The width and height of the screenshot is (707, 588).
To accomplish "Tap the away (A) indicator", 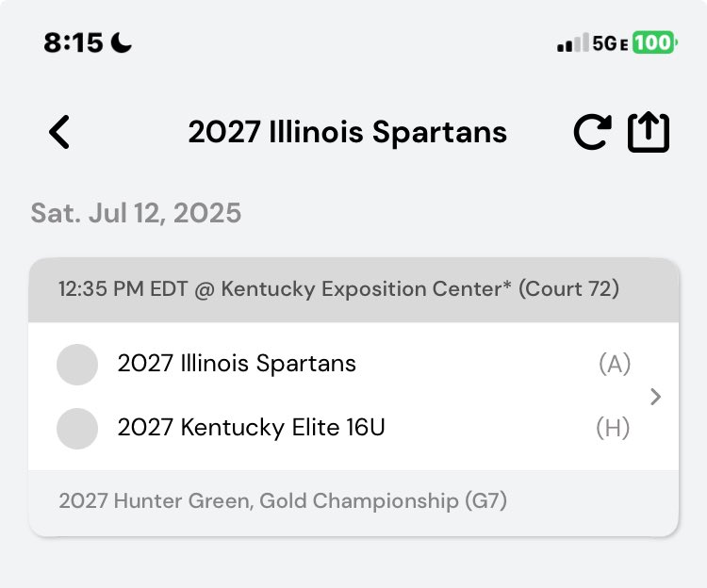I will pyautogui.click(x=615, y=364).
